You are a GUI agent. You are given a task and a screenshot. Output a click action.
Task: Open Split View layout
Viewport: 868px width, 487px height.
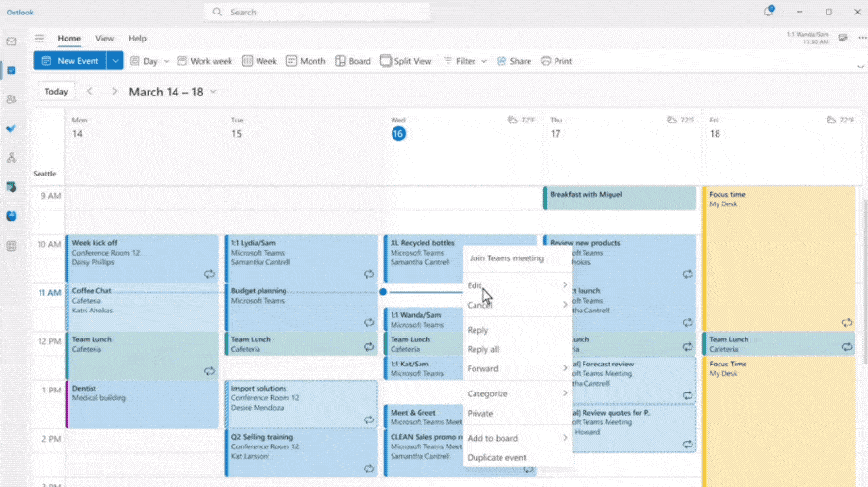[406, 61]
